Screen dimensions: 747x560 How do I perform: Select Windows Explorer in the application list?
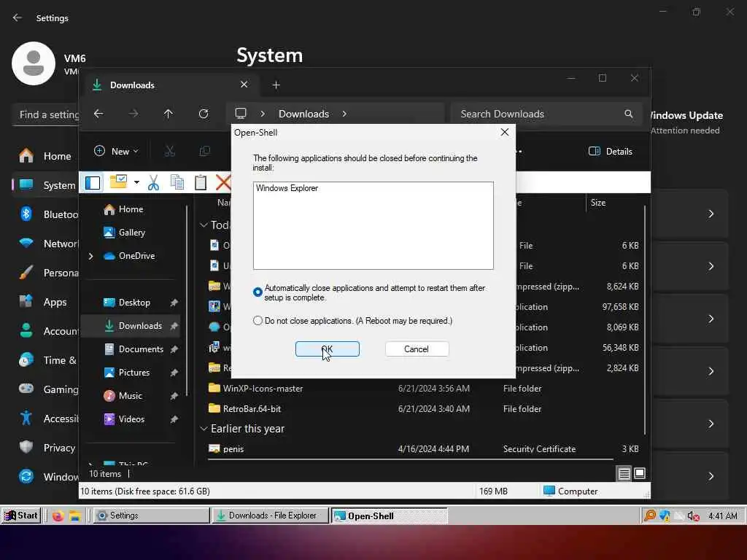click(287, 188)
